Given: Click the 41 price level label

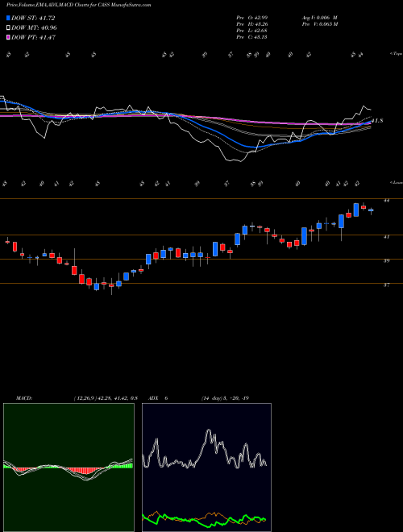Looking at the screenshot, I should 386,237.
